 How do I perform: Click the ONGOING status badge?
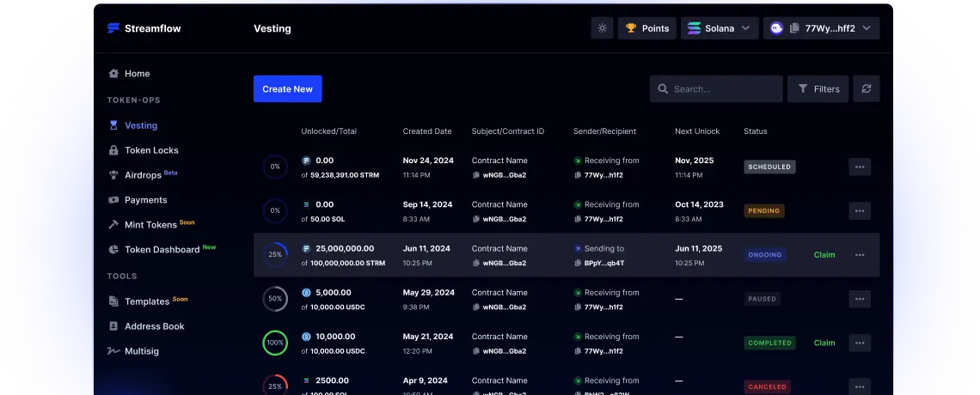pyautogui.click(x=765, y=254)
